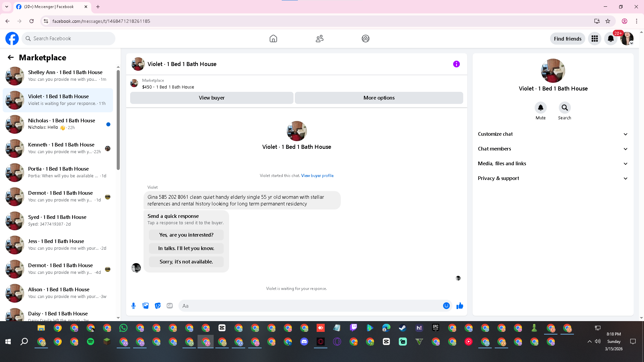The image size is (644, 362).
Task: Open Discord from the taskbar
Action: click(x=304, y=342)
